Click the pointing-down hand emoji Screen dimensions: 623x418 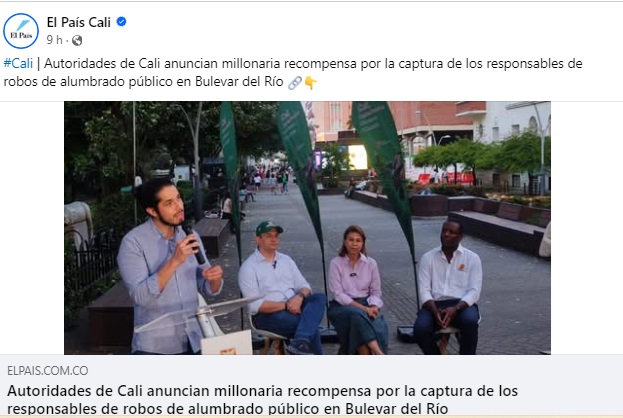pos(310,83)
